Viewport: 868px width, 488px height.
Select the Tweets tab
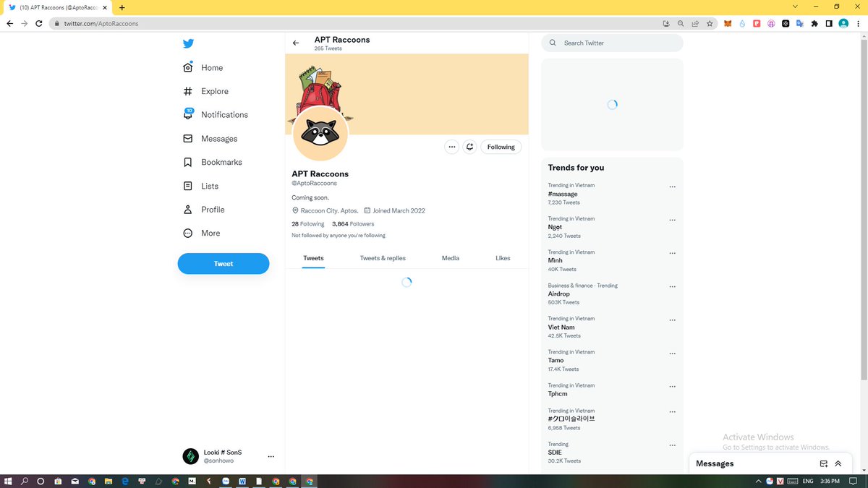[x=313, y=258]
